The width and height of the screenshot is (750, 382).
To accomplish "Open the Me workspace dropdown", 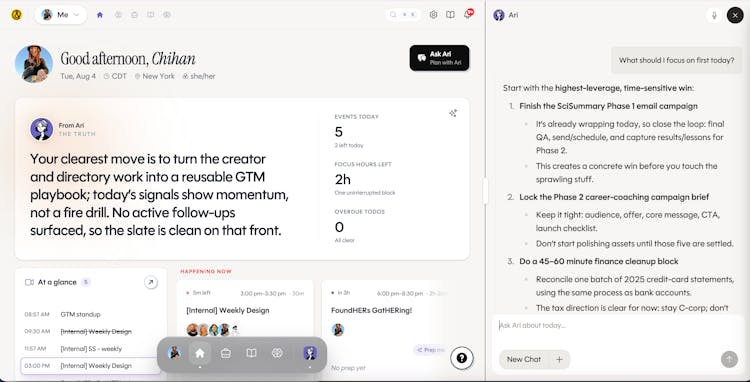I will click(x=61, y=15).
